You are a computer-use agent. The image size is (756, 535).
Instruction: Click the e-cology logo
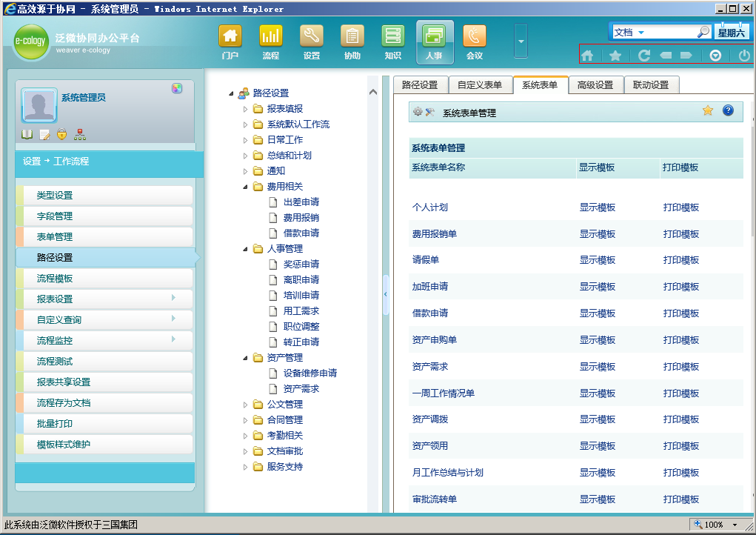(30, 41)
